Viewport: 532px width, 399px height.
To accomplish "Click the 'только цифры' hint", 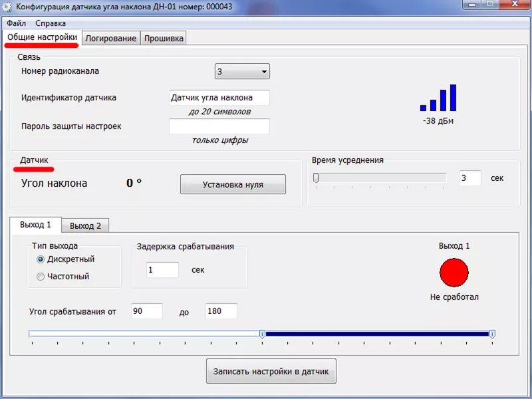I will coord(220,140).
